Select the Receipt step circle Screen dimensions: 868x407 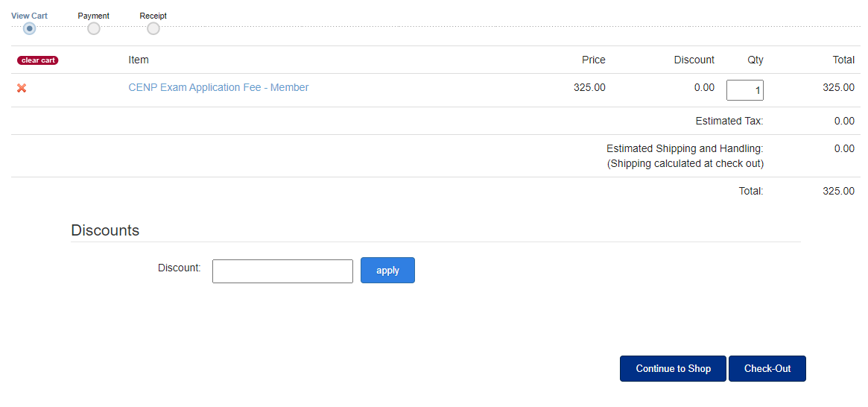coord(153,28)
